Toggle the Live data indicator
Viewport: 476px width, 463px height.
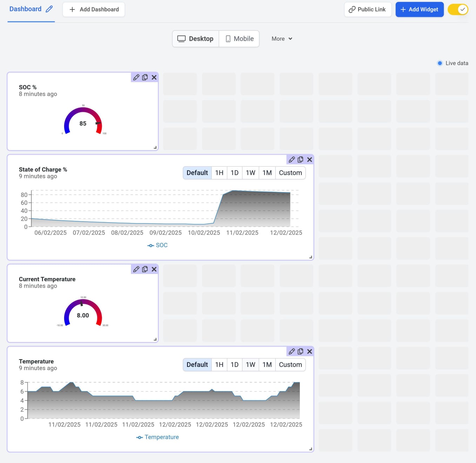(440, 63)
